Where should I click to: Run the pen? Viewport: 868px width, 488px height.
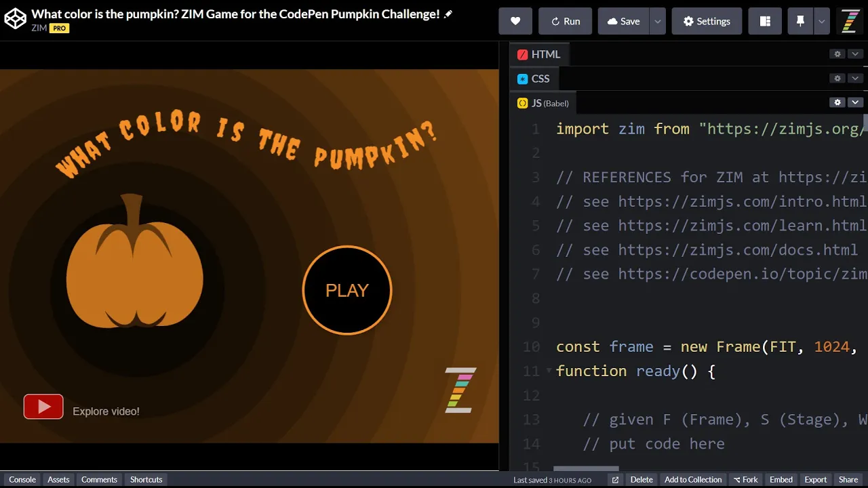[x=565, y=21]
